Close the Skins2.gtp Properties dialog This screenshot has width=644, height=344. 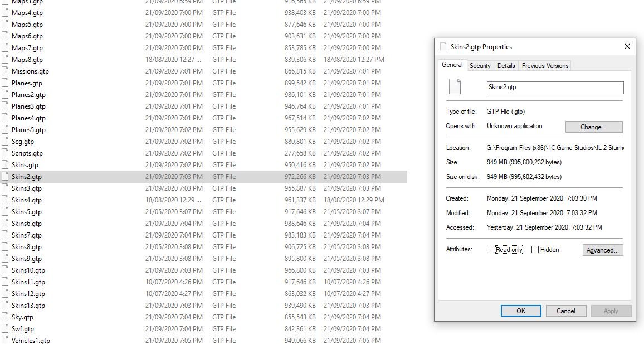coord(627,46)
